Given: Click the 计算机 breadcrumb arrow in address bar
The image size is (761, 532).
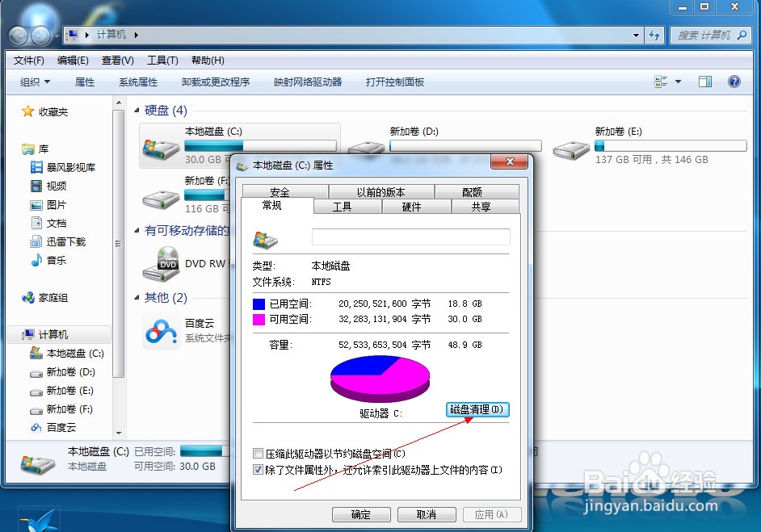Looking at the screenshot, I should [x=137, y=35].
